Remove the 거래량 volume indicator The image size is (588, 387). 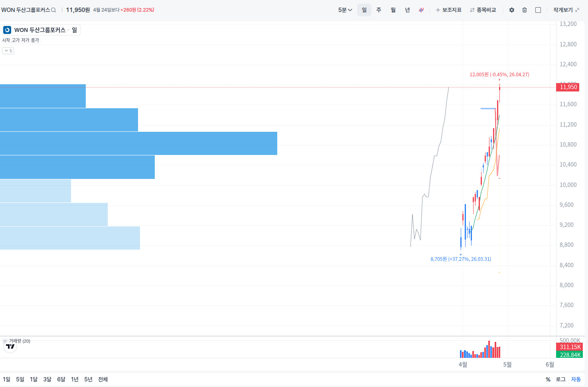(5, 341)
